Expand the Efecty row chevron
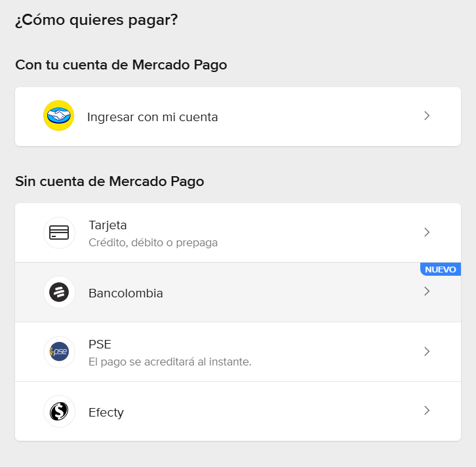Image resolution: width=476 pixels, height=467 pixels. point(427,411)
